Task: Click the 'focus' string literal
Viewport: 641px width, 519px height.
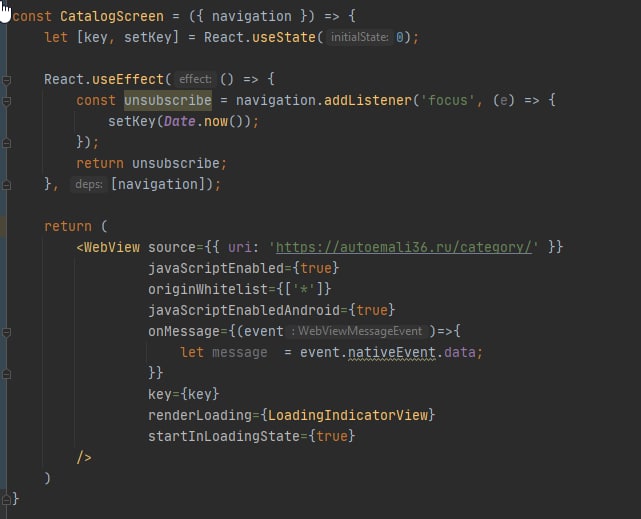Action: [447, 101]
